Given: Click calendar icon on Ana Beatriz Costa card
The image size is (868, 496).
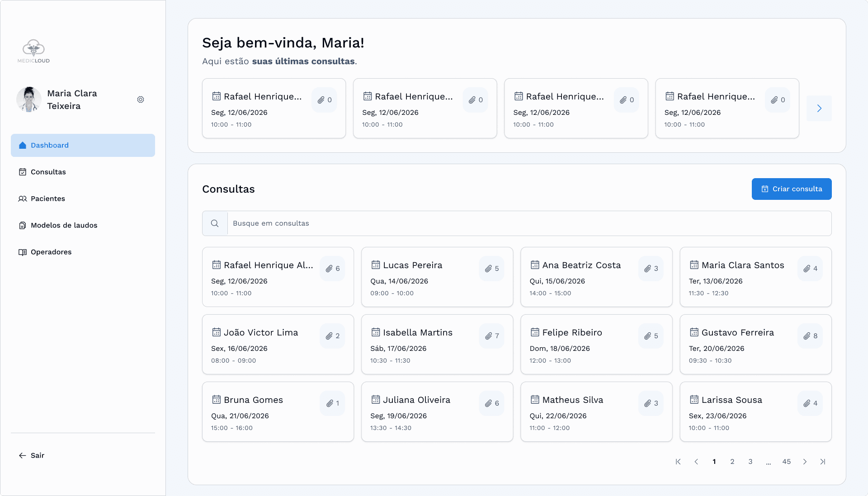Looking at the screenshot, I should tap(535, 265).
